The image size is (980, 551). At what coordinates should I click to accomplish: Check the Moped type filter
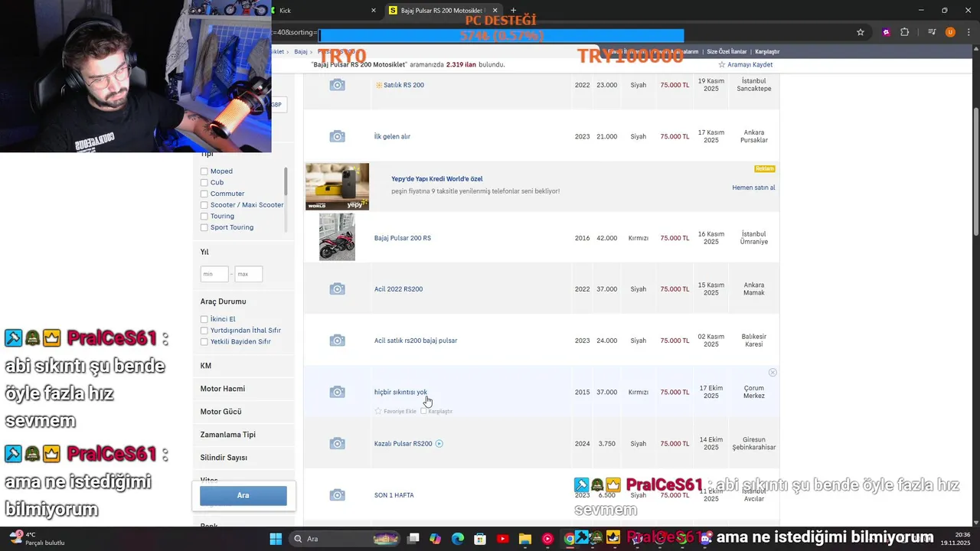pos(204,171)
